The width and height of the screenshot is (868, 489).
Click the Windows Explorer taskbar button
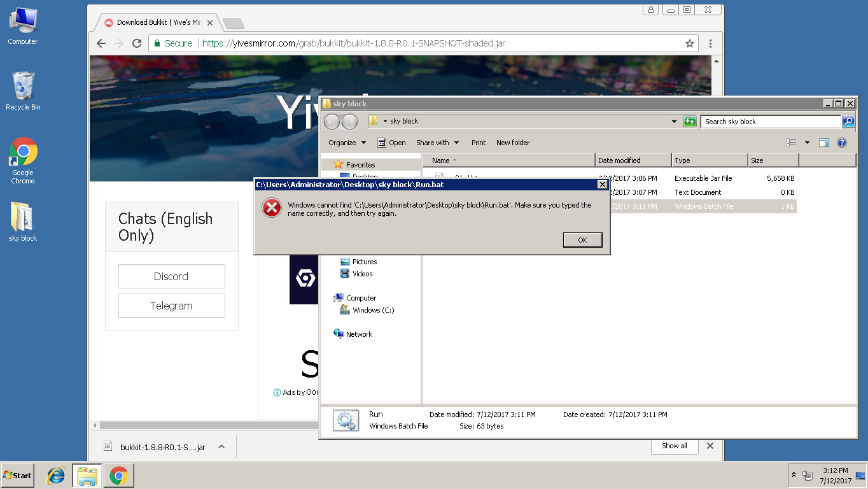(x=87, y=476)
